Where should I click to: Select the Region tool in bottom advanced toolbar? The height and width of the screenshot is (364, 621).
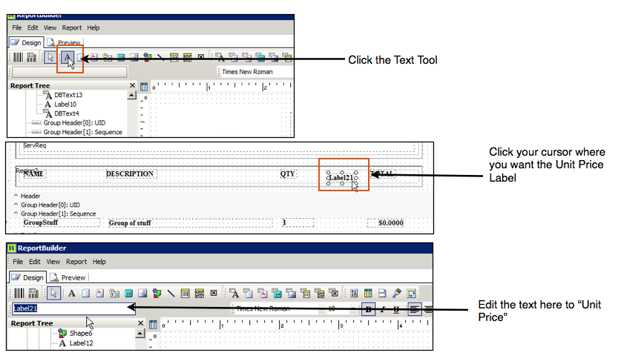pos(354,294)
